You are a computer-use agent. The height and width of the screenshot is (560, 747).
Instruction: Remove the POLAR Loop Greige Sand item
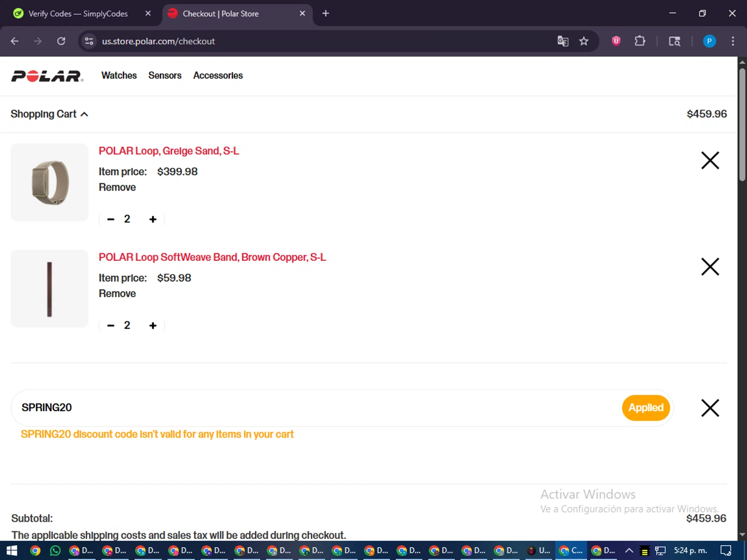[x=117, y=187]
